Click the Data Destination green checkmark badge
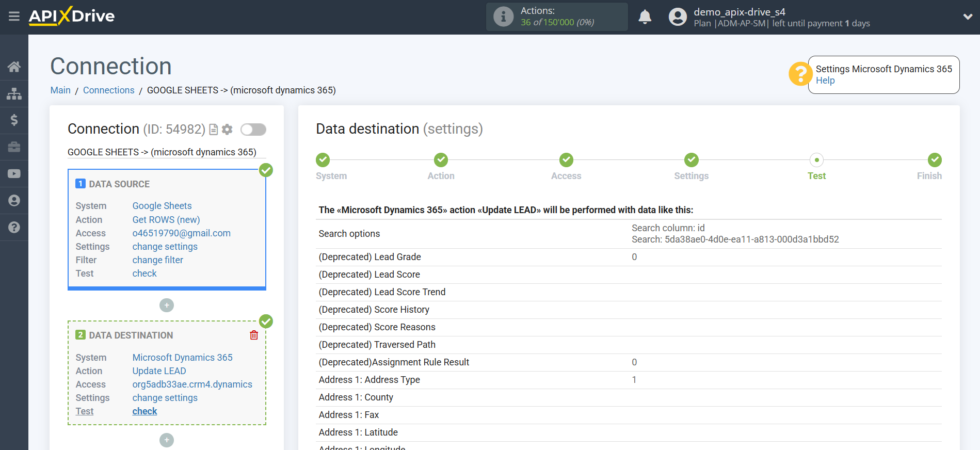Viewport: 980px width, 450px height. 266,322
